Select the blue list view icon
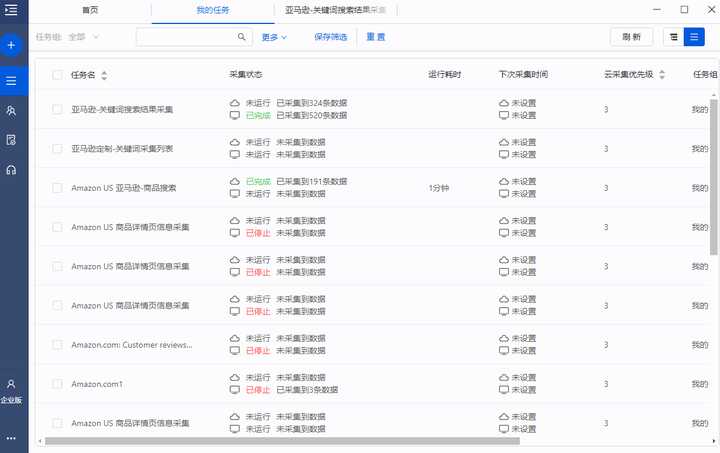 coord(694,37)
